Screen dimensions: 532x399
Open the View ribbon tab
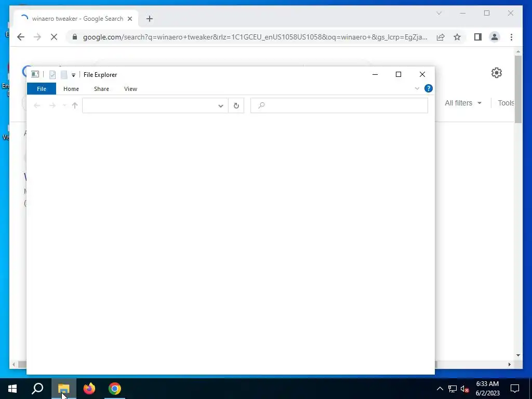[x=130, y=89]
